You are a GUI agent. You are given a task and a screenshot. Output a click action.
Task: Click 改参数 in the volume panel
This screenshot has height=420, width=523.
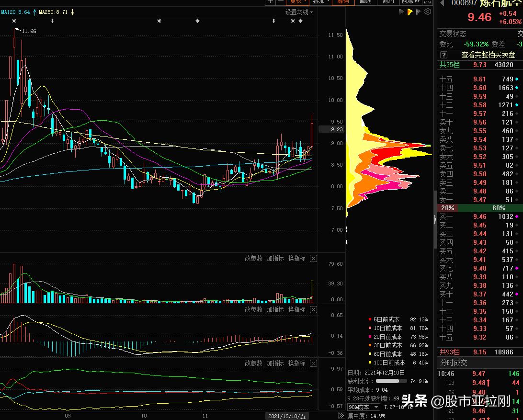coord(253,259)
